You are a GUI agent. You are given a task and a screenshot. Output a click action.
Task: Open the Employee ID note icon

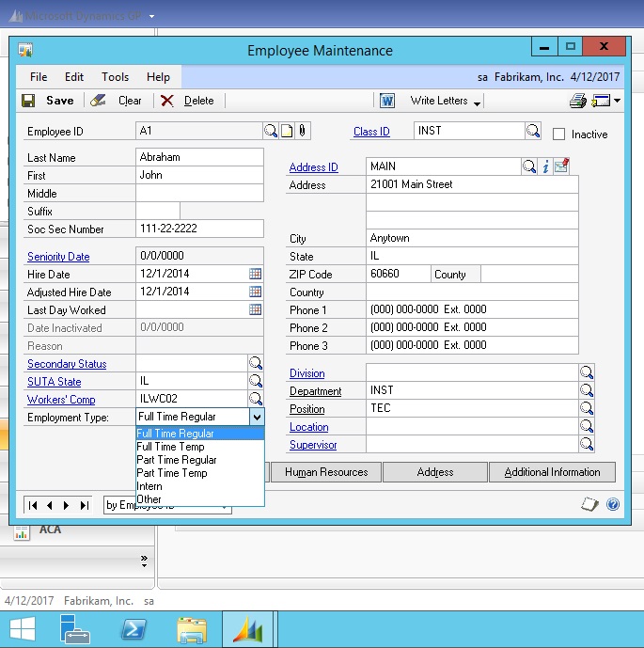point(287,131)
